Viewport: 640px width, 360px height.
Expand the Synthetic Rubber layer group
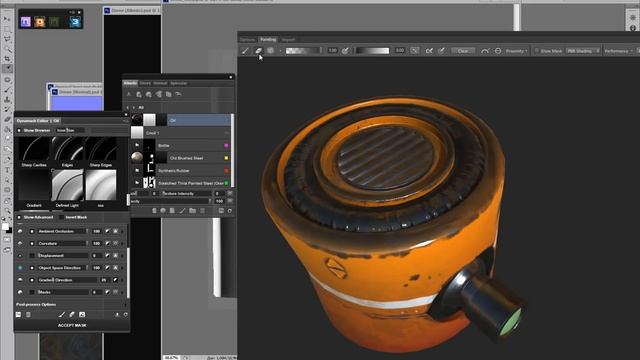click(137, 170)
